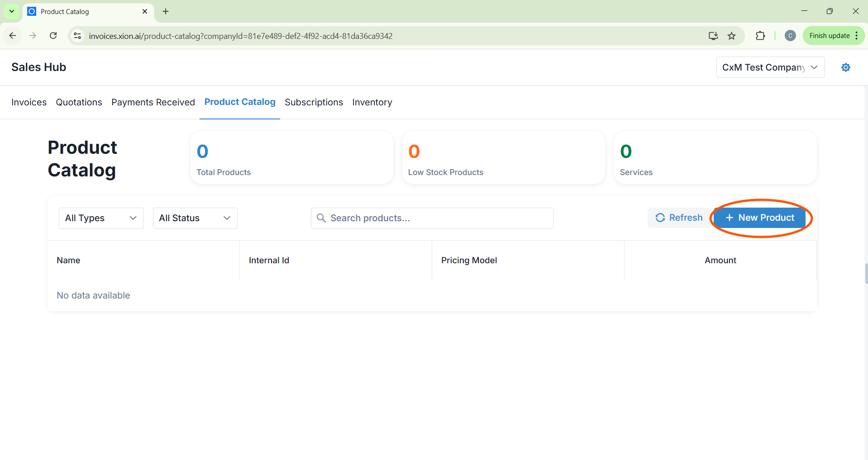Expand the All Types filter dropdown
The image size is (868, 460).
pyautogui.click(x=101, y=218)
